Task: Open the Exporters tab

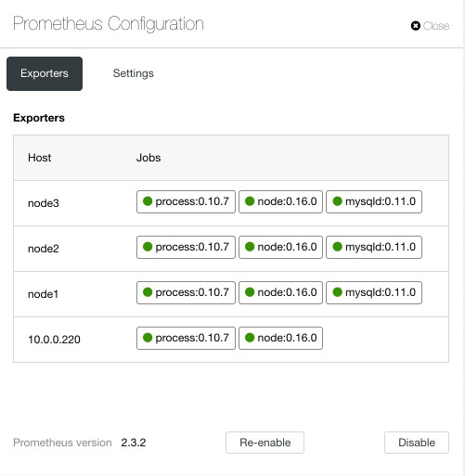Action: coord(45,73)
